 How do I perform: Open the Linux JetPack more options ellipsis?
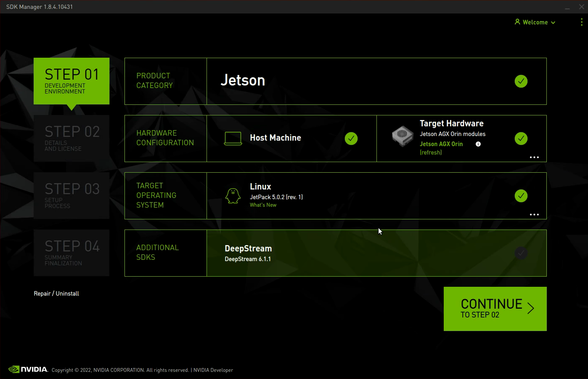coord(534,214)
